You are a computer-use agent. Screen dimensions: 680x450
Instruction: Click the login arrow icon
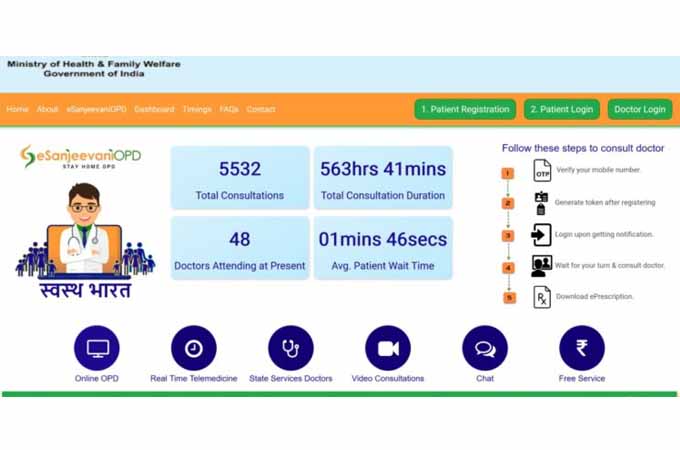pyautogui.click(x=541, y=235)
